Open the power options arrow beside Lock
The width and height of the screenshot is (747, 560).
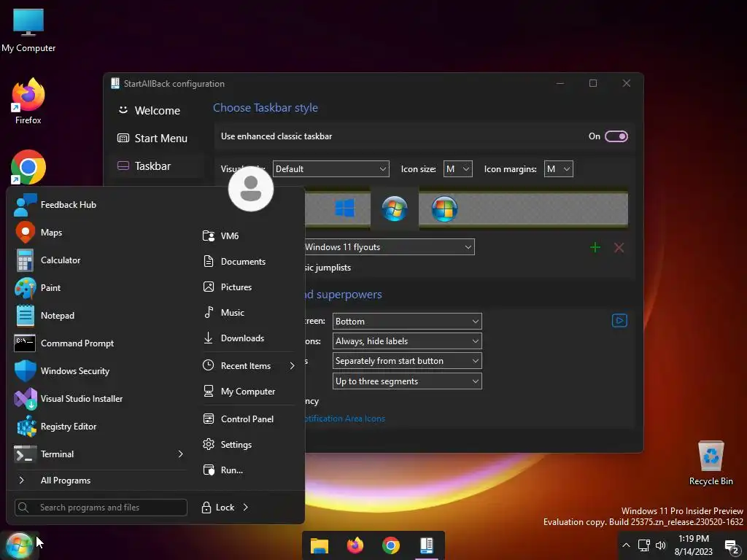245,507
